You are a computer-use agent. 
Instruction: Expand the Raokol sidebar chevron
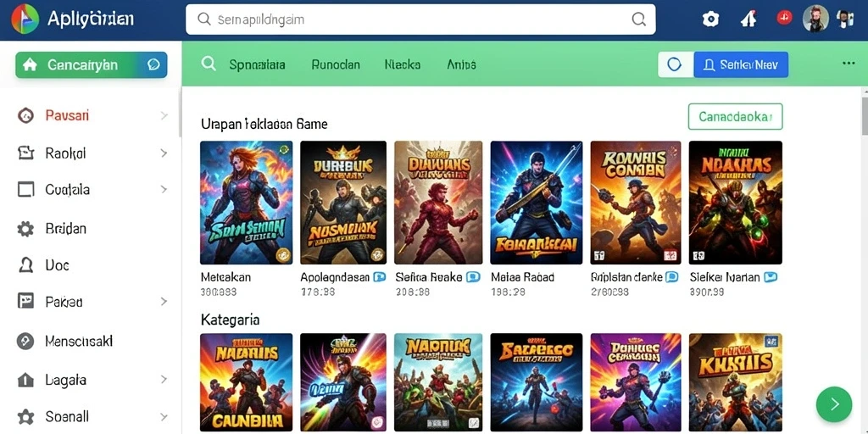(x=164, y=153)
